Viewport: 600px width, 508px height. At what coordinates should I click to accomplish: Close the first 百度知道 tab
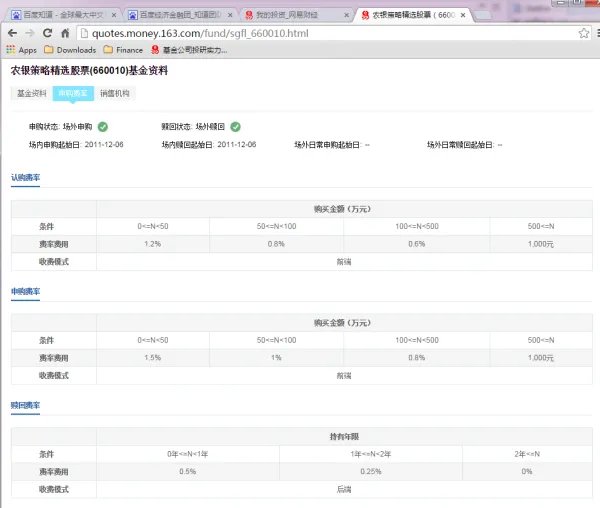click(x=114, y=15)
